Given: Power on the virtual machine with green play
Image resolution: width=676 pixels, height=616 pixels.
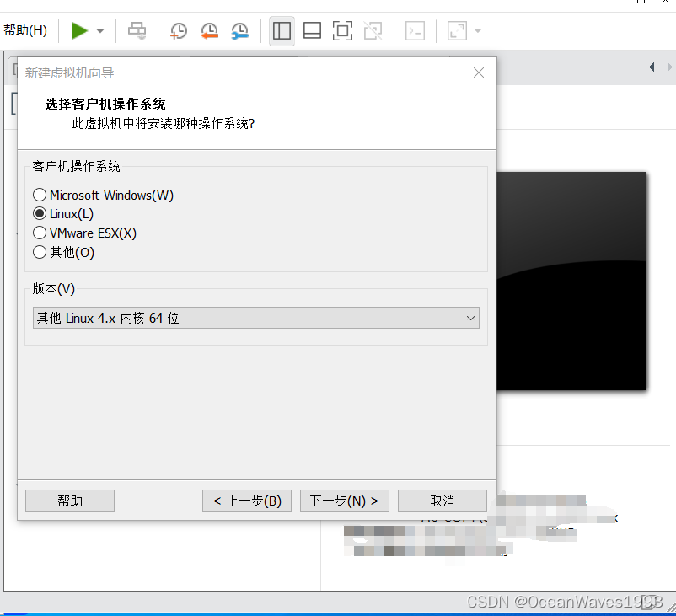Looking at the screenshot, I should coord(80,30).
